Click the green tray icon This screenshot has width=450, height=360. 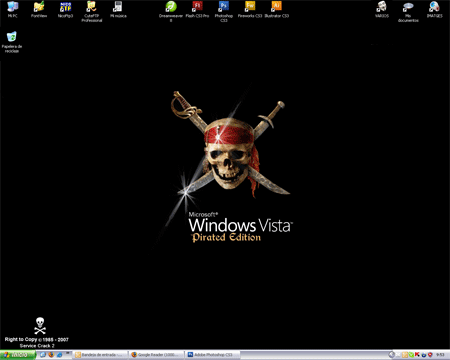[411, 355]
